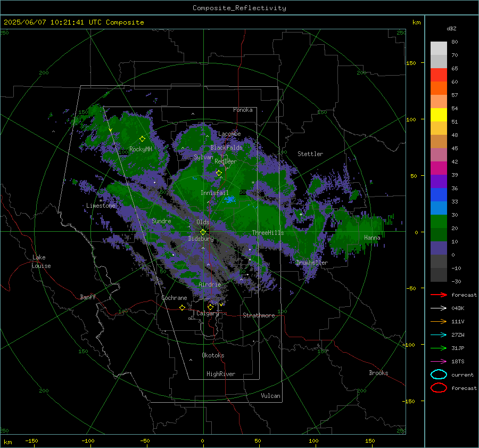Select the light gray 70-80 dBZ band
Image resolution: width=479 pixels, height=448 pixels.
click(x=439, y=48)
